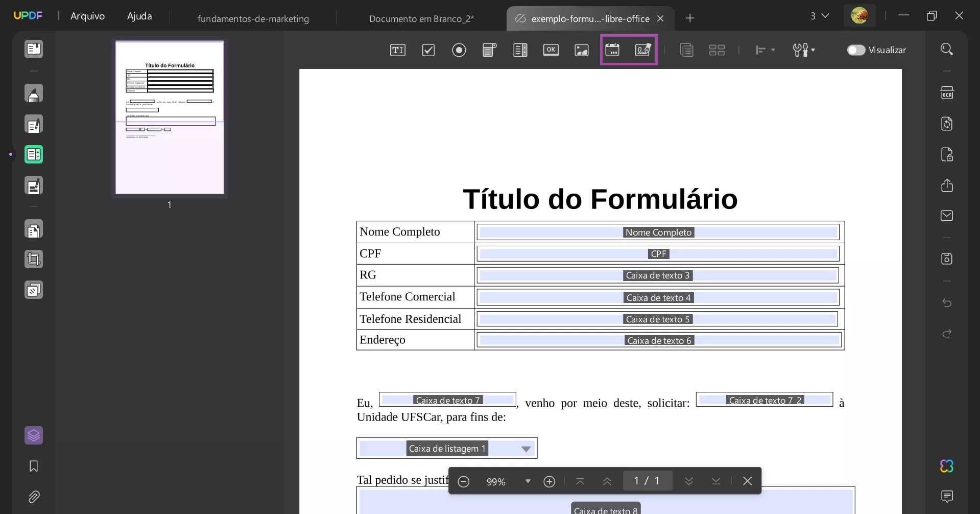
Task: Open the search panel in the right sidebar
Action: (947, 49)
